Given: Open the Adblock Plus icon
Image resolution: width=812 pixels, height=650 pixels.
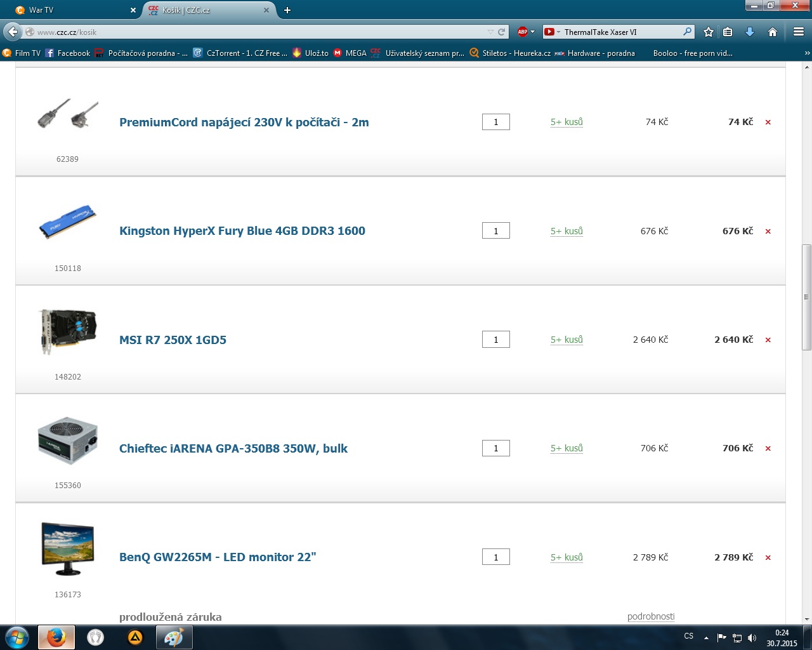Looking at the screenshot, I should click(x=523, y=32).
